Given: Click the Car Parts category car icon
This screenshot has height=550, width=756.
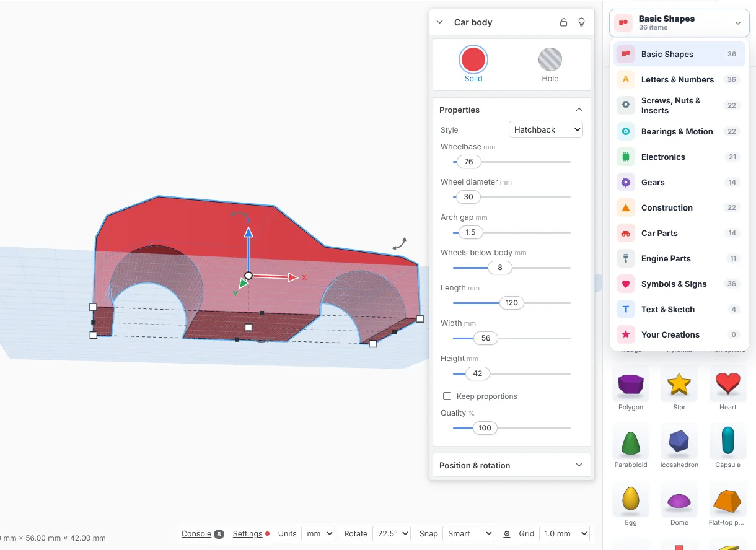Looking at the screenshot, I should (x=626, y=233).
